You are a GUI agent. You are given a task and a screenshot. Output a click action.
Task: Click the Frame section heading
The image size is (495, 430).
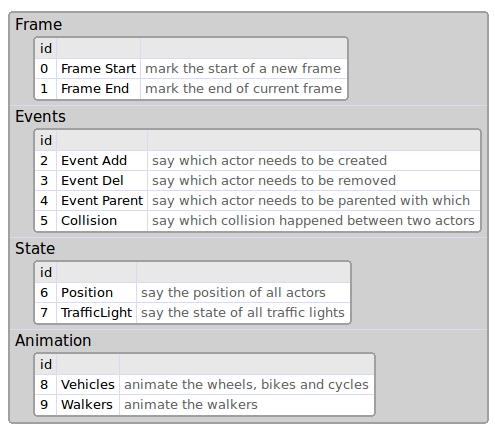[x=39, y=24]
